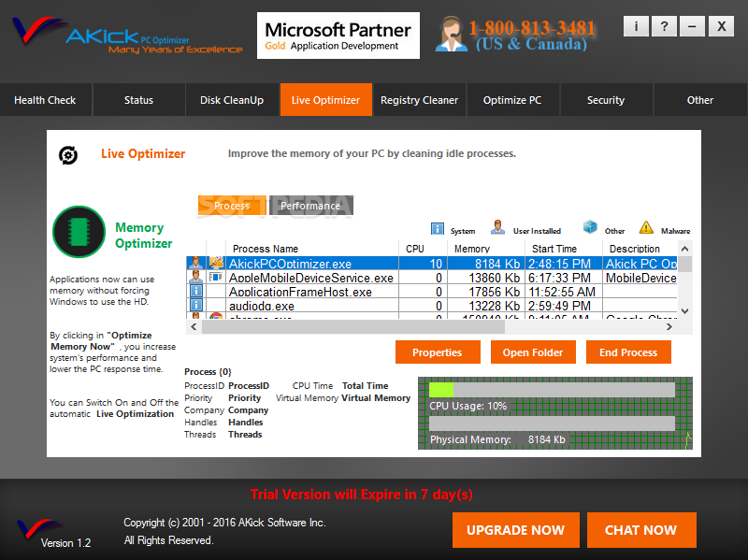
Task: Click the AKick PC Optimizer logo
Action: click(x=128, y=36)
